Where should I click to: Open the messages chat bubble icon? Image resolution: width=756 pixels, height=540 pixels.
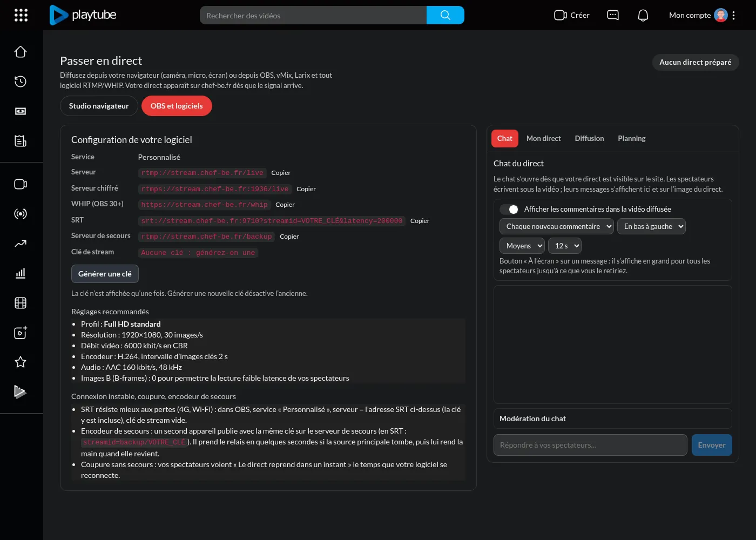click(613, 15)
